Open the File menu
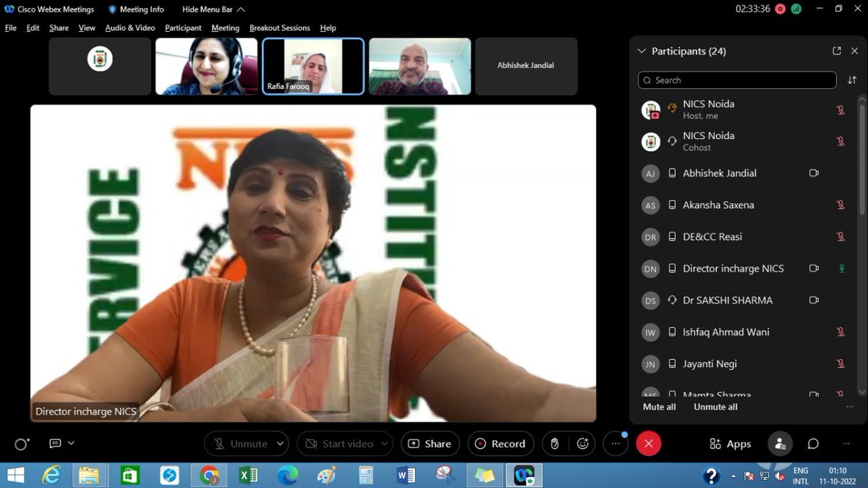 (11, 28)
